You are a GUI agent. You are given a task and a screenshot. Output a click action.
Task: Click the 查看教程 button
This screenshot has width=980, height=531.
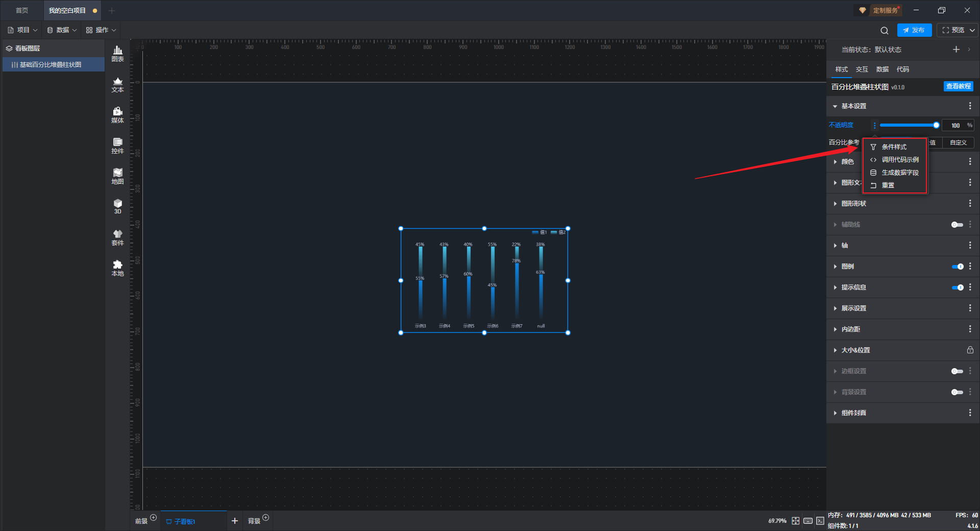[958, 86]
